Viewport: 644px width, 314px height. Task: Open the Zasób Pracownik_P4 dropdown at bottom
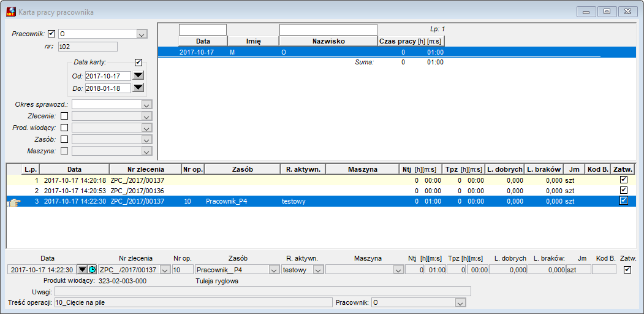(x=274, y=270)
